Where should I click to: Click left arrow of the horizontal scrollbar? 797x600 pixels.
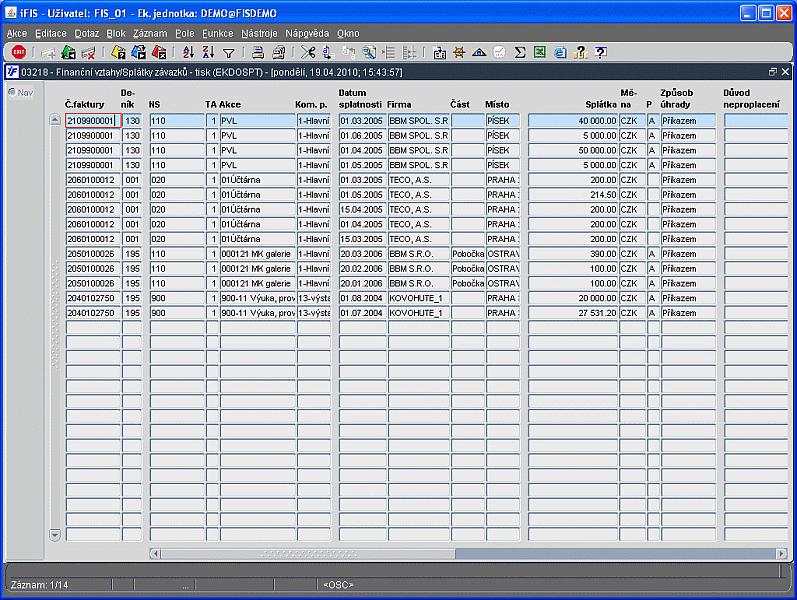(155, 552)
